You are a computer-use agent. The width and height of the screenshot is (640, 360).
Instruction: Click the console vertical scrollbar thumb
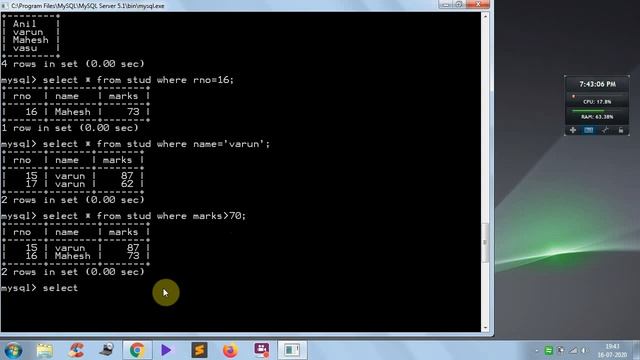click(485, 242)
